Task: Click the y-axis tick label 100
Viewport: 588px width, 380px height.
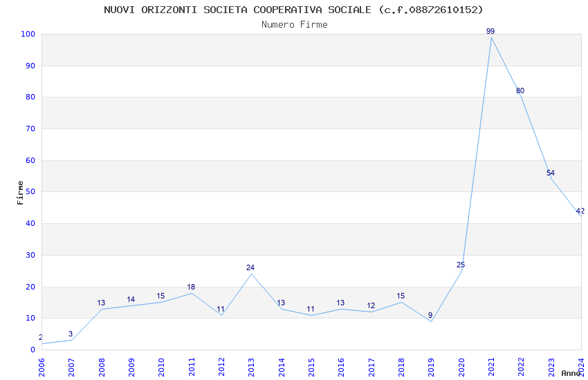Action: [x=28, y=34]
